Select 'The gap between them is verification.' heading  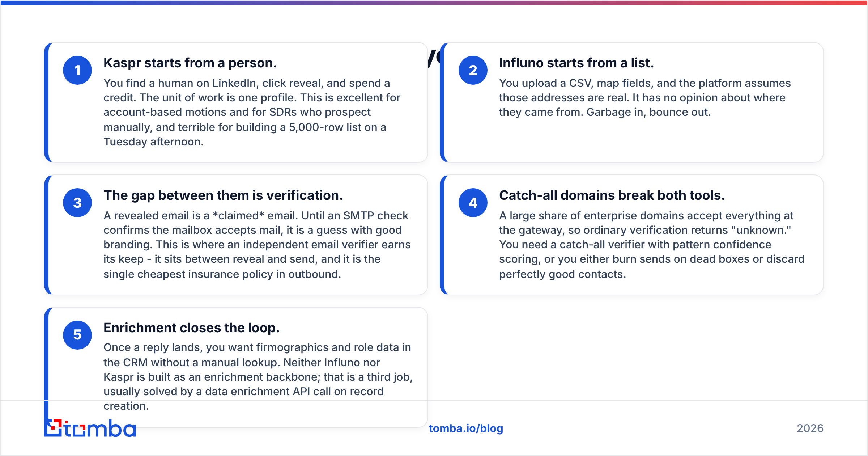pos(223,195)
